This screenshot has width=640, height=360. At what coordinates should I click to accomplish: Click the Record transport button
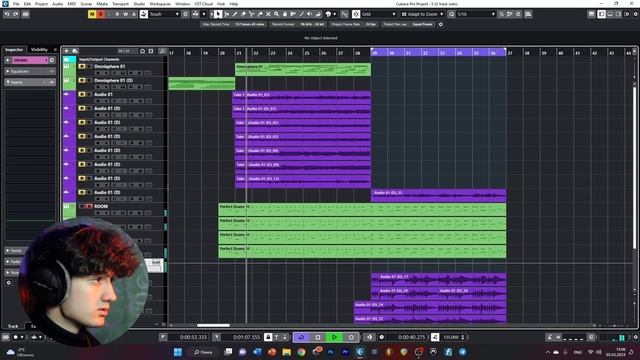tap(351, 337)
